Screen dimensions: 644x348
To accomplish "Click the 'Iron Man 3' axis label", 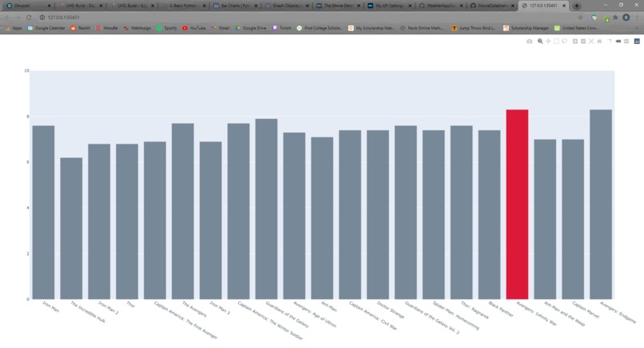I will 221,307.
